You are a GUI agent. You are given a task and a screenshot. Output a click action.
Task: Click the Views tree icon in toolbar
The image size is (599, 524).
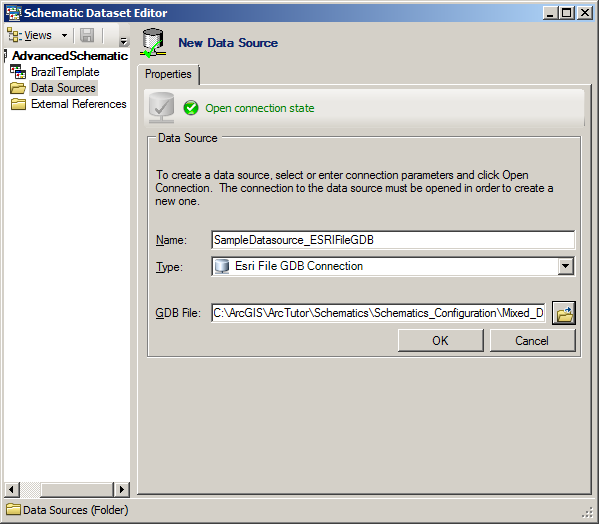(14, 36)
